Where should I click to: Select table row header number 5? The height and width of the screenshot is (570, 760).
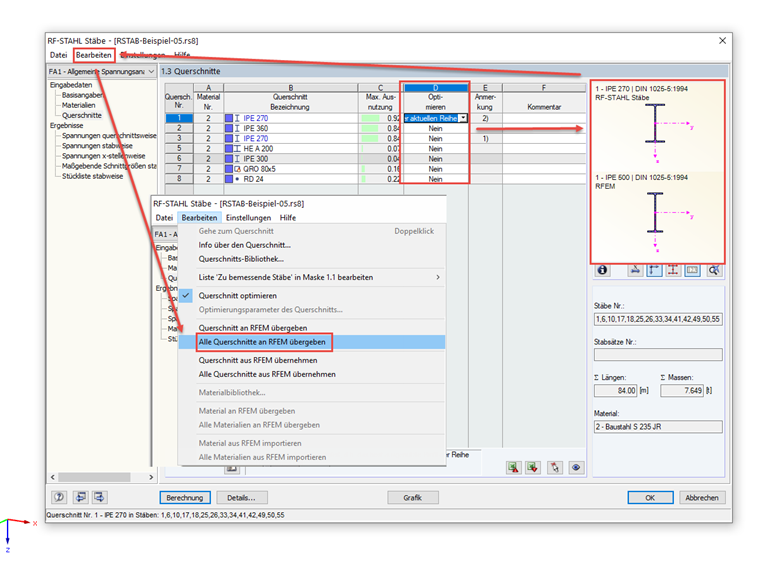pos(179,149)
